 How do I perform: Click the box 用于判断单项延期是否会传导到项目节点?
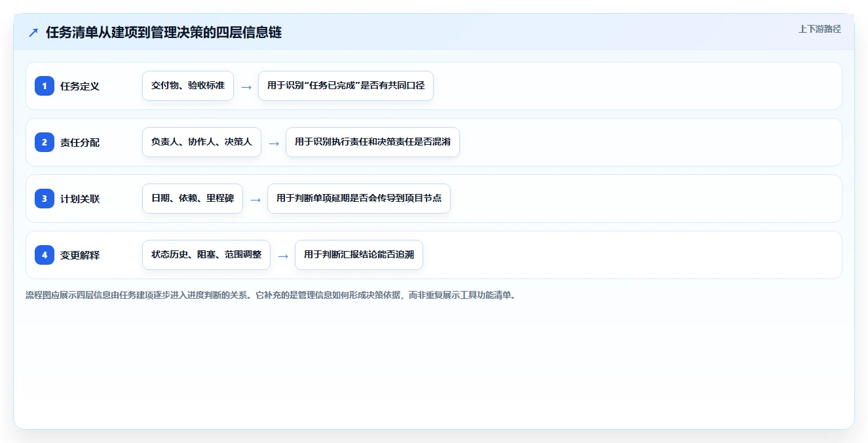coord(359,199)
